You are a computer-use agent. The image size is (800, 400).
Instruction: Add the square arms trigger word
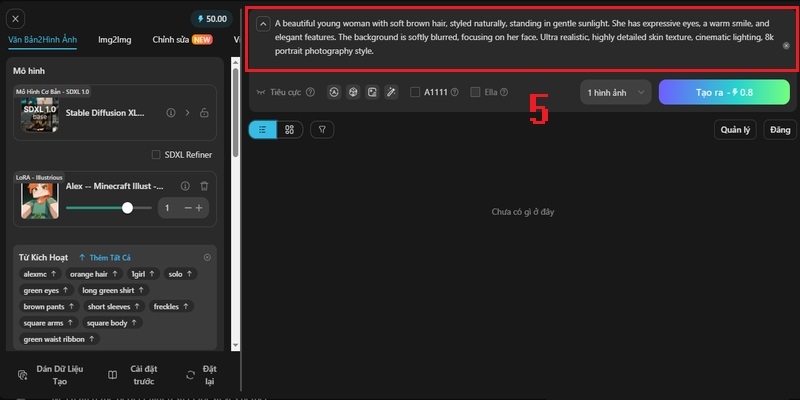49,323
